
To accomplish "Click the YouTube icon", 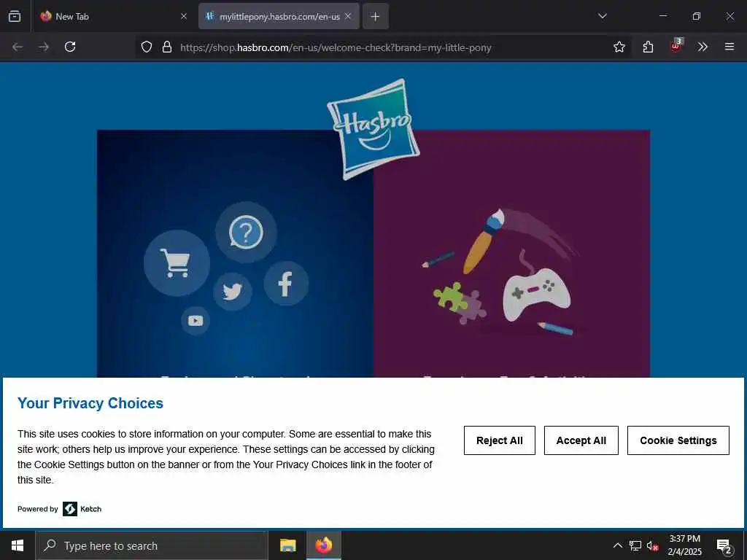I will coord(196,321).
